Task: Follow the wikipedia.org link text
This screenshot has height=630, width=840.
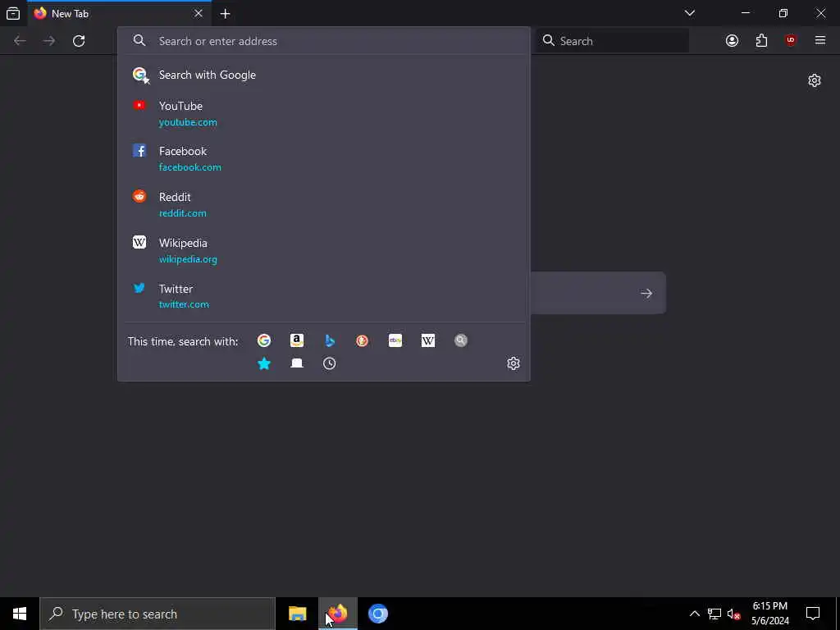Action: (x=188, y=259)
